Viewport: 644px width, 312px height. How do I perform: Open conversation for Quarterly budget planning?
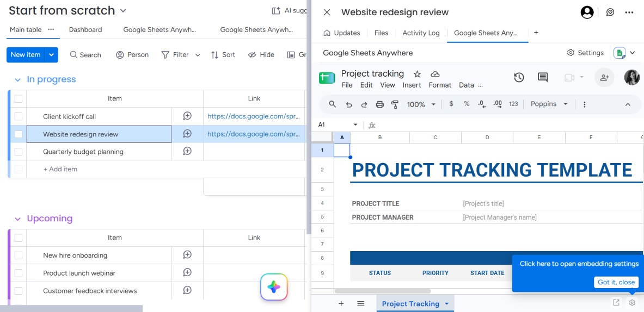click(187, 151)
